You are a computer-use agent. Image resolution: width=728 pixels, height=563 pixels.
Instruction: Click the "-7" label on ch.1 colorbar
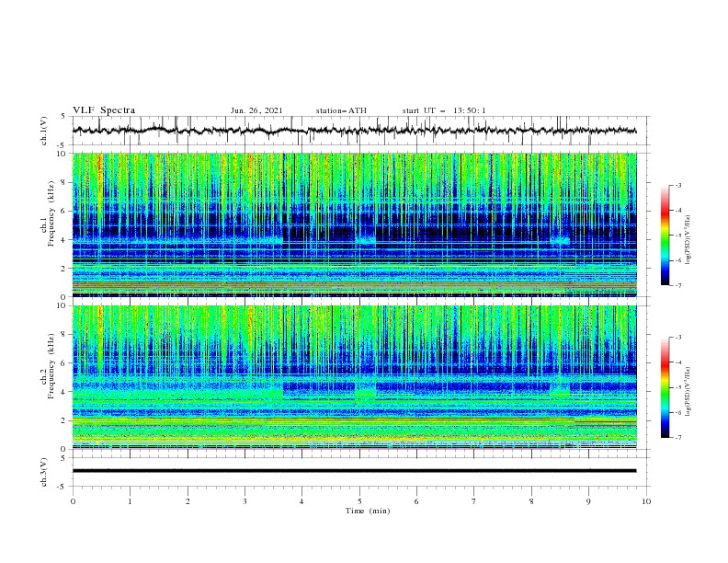(677, 285)
